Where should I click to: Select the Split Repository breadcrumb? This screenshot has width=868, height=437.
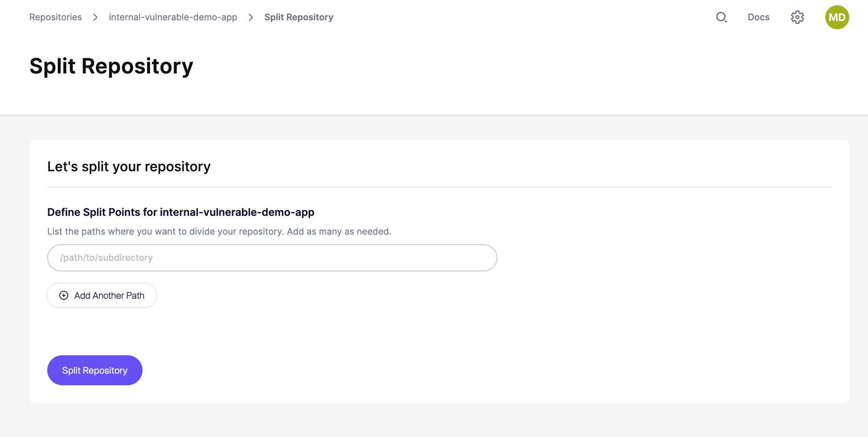click(x=299, y=17)
